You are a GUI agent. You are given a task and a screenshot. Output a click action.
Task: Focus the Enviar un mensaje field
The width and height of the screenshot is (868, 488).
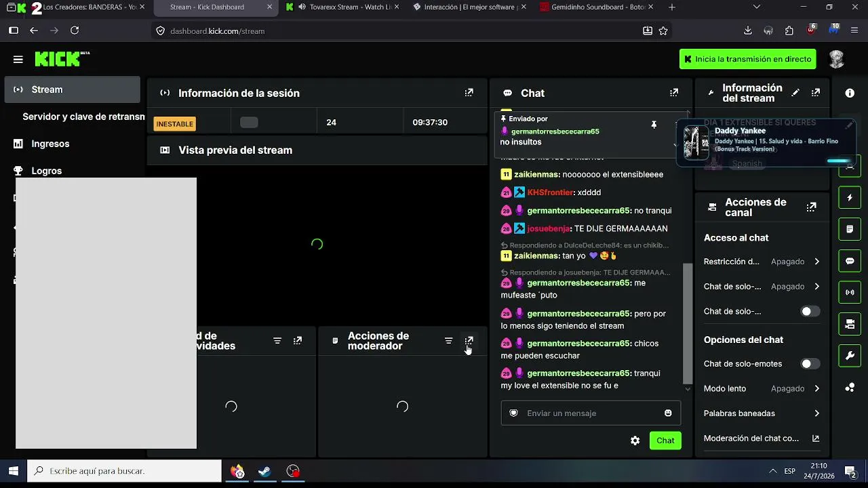[x=591, y=413]
